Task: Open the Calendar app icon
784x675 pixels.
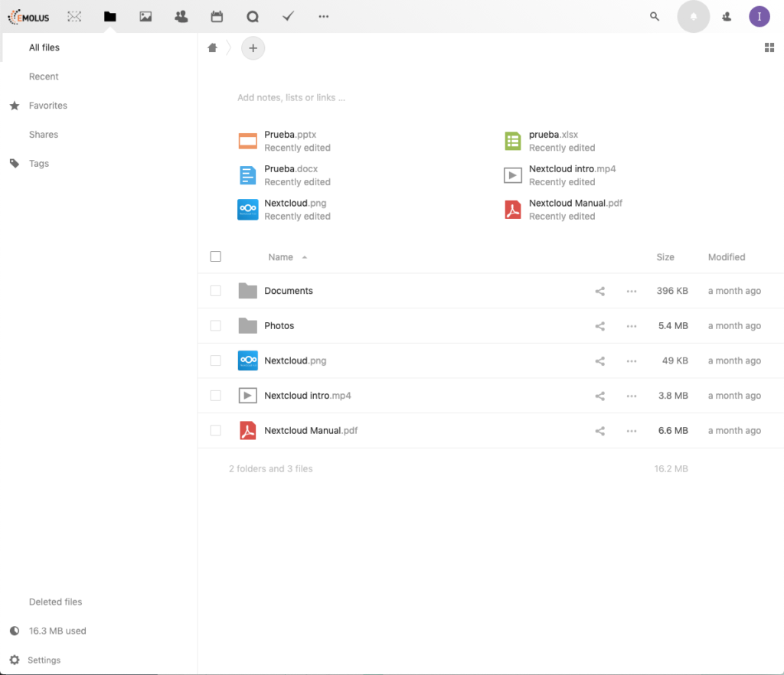Action: pyautogui.click(x=217, y=17)
